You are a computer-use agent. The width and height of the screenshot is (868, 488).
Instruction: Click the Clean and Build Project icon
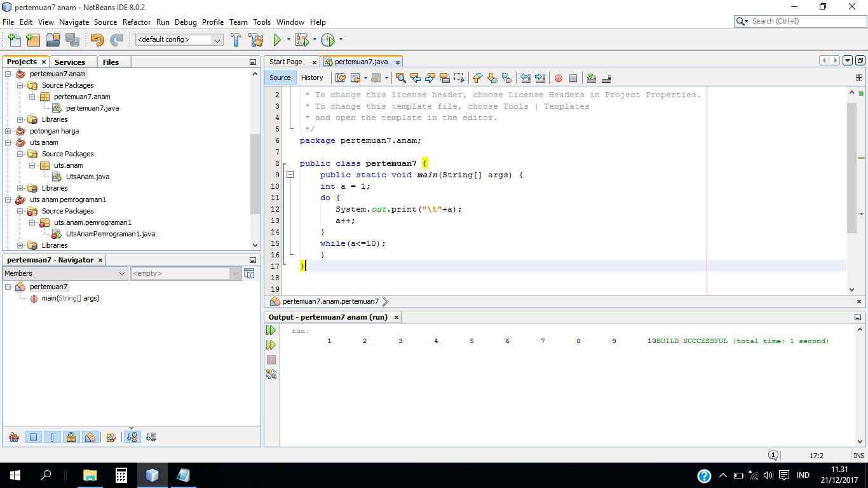pos(256,40)
